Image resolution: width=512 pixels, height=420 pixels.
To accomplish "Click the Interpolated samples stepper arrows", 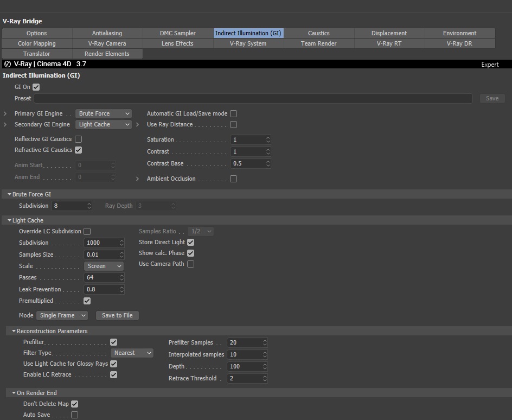I will click(265, 355).
